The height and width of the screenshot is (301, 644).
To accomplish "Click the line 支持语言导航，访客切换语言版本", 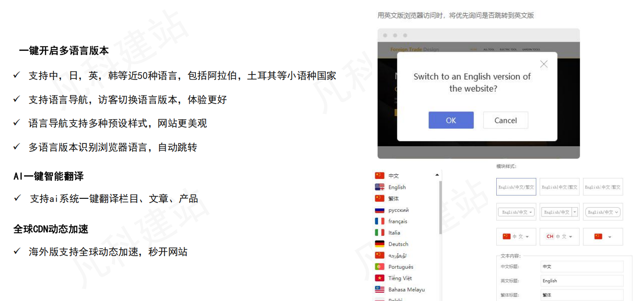I will (128, 100).
